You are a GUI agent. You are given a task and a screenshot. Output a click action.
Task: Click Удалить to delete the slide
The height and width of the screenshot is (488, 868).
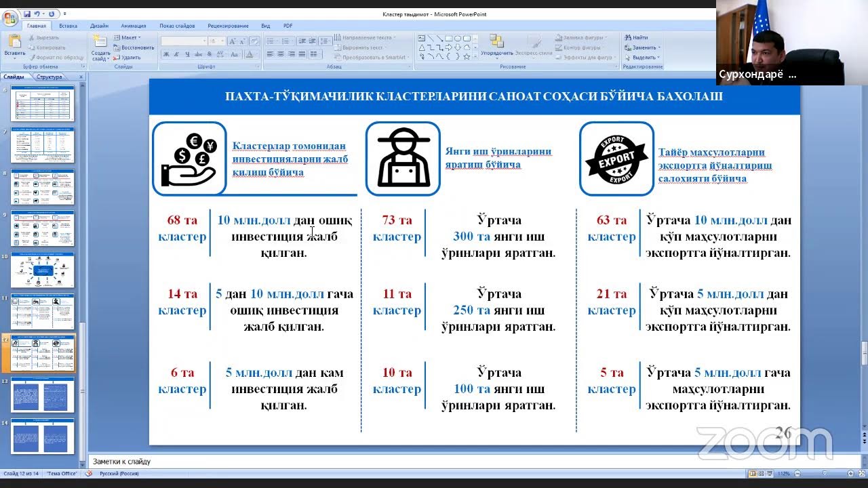pyautogui.click(x=126, y=58)
